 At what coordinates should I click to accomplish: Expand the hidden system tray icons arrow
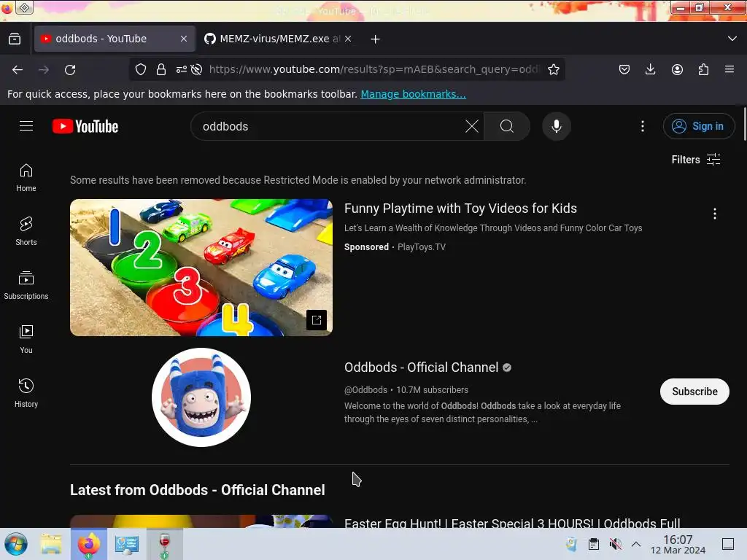[x=636, y=544]
